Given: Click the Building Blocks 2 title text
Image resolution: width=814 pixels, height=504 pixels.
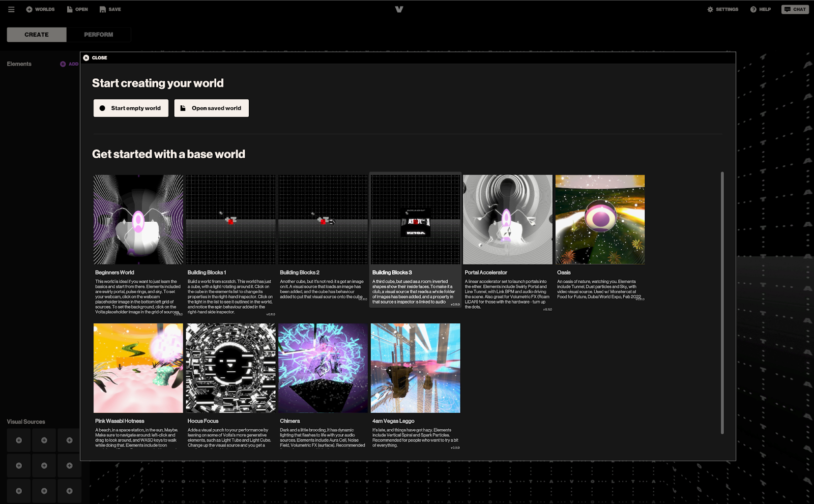Looking at the screenshot, I should click(x=300, y=273).
